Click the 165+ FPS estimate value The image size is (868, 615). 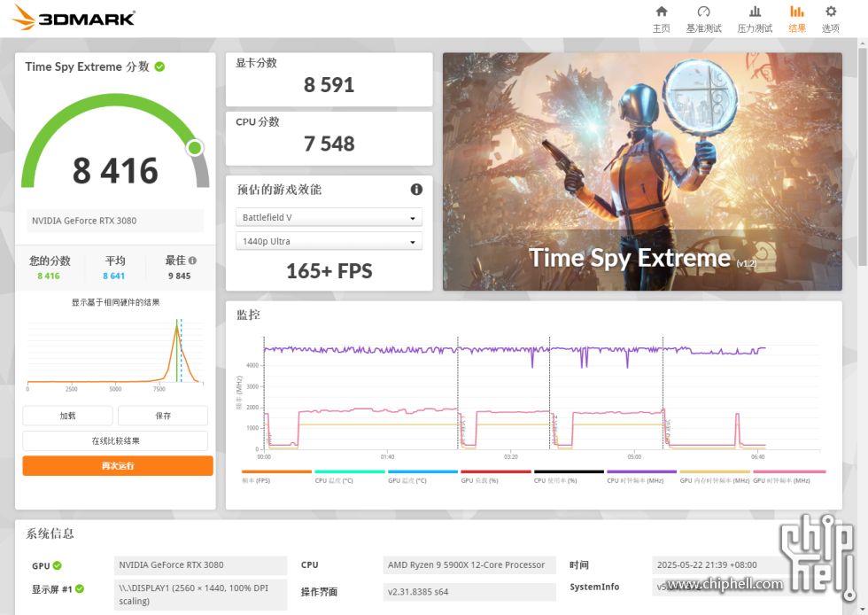click(x=329, y=271)
